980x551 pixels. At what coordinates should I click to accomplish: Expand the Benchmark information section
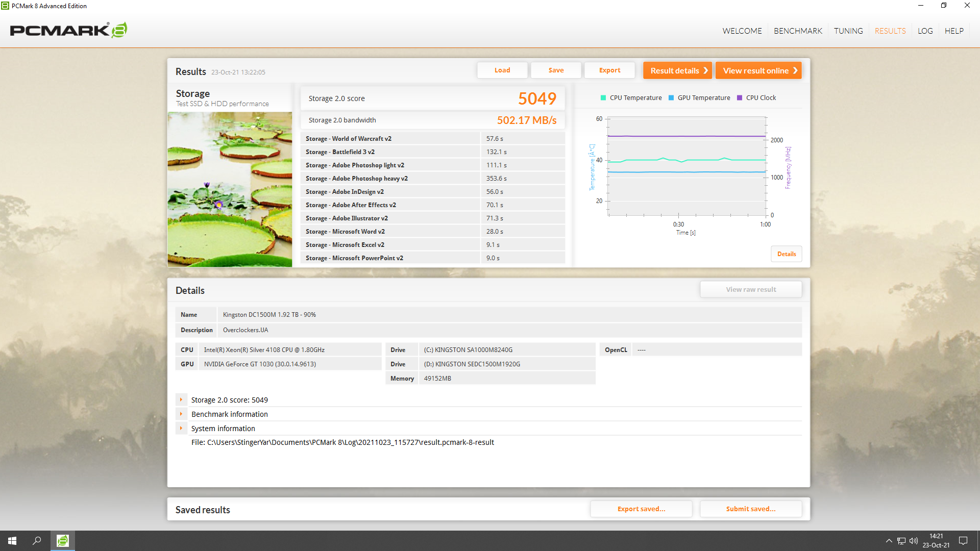[x=181, y=414]
